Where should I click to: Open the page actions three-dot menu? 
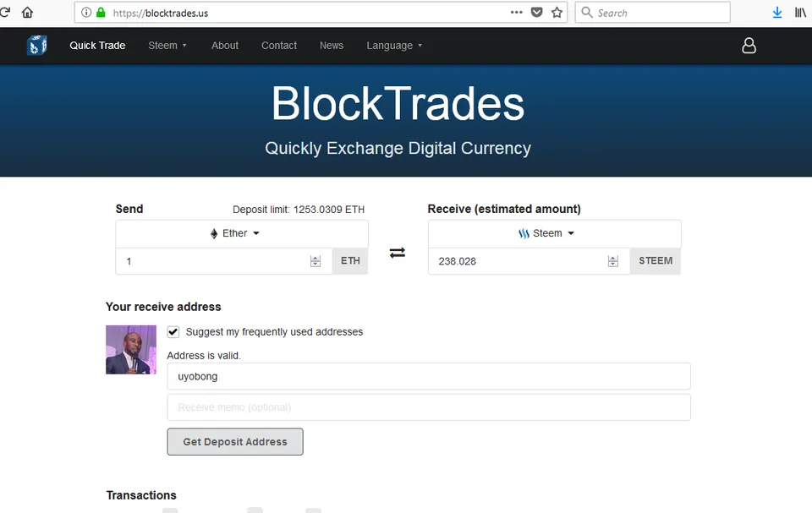516,13
